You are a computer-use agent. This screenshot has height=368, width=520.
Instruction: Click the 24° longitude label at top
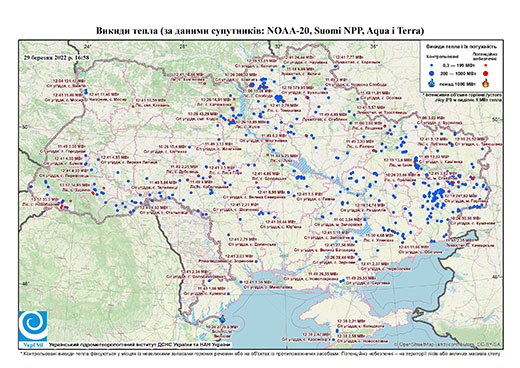(x=88, y=46)
